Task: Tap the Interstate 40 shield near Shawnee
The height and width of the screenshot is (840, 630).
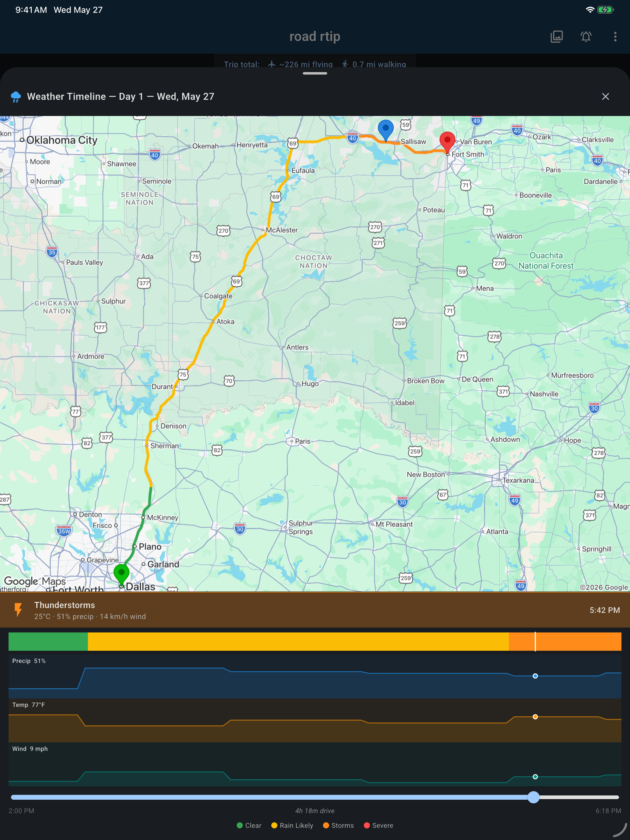Action: pyautogui.click(x=154, y=154)
